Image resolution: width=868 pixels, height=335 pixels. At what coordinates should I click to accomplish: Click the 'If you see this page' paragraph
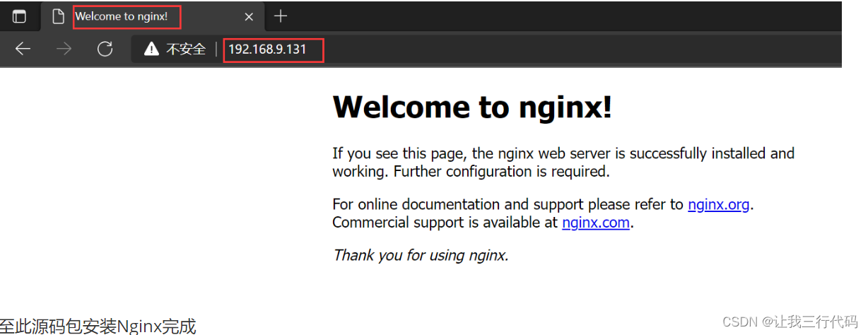(x=563, y=162)
